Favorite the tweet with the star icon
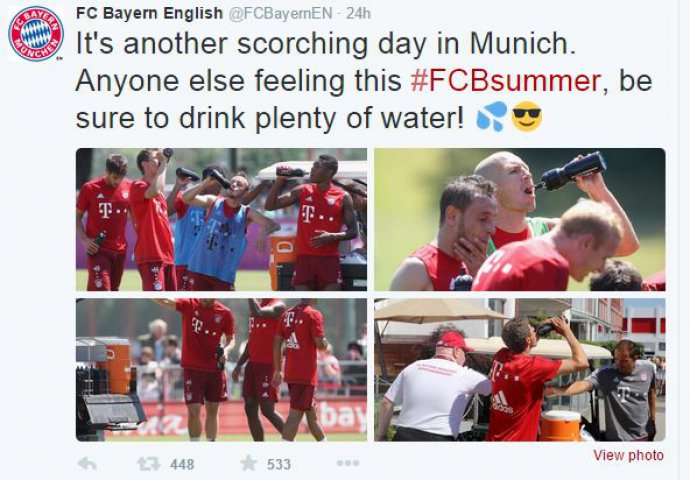Image resolution: width=690 pixels, height=480 pixels. [249, 463]
